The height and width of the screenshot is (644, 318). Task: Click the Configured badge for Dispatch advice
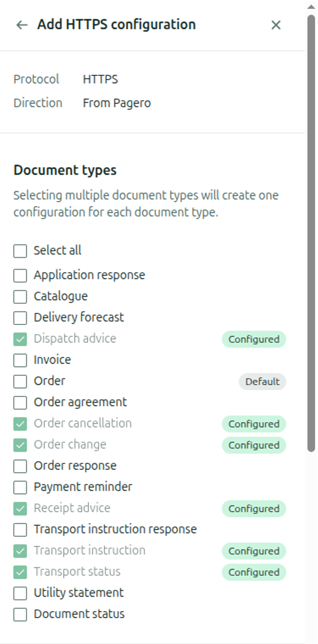pos(254,339)
